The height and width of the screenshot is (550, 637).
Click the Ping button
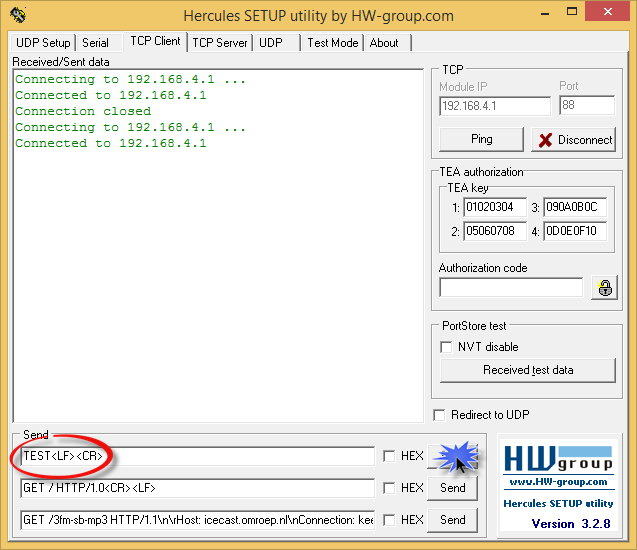coord(481,139)
